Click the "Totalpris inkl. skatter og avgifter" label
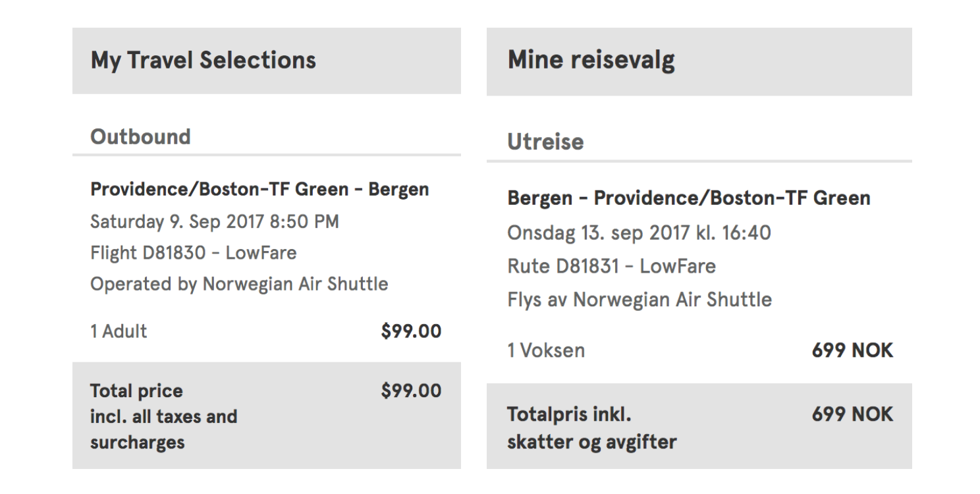This screenshot has height=494, width=980. (591, 428)
